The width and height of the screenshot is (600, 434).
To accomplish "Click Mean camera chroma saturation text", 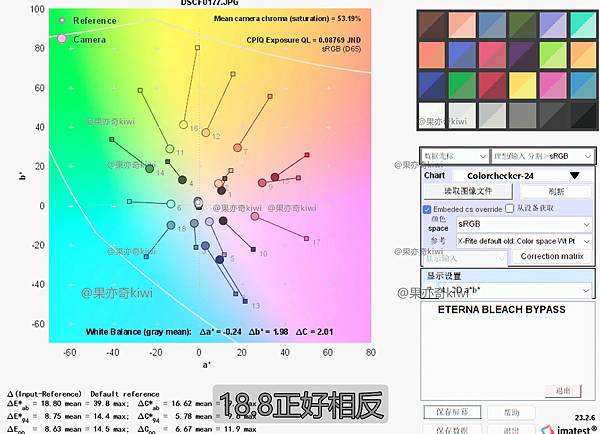I will 287,18.
